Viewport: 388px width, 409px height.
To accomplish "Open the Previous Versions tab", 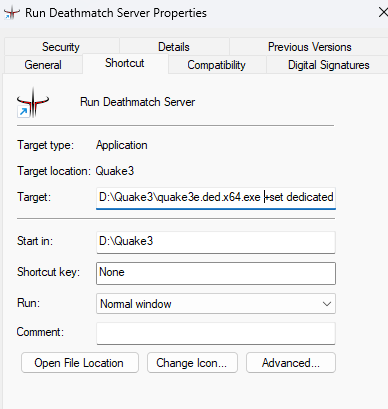I will tap(310, 47).
